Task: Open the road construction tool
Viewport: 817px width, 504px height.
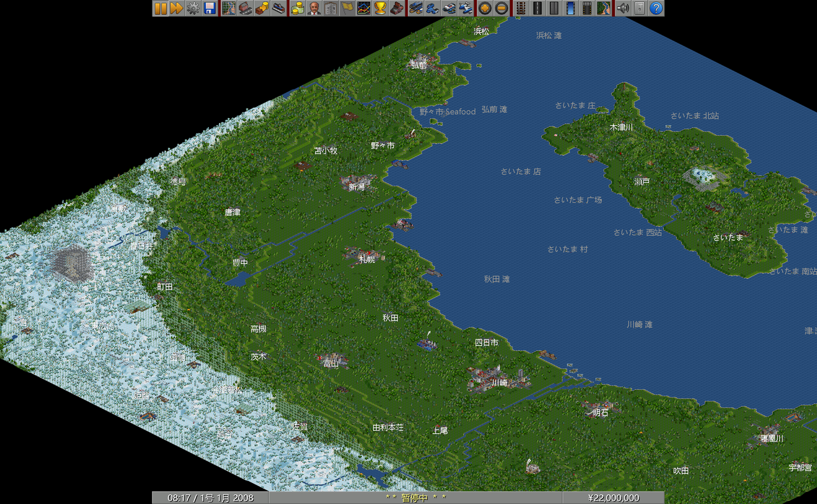Action: point(537,8)
